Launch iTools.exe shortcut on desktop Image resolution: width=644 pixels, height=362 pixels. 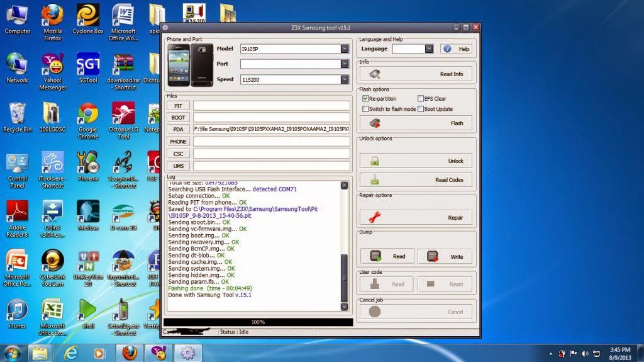53,169
